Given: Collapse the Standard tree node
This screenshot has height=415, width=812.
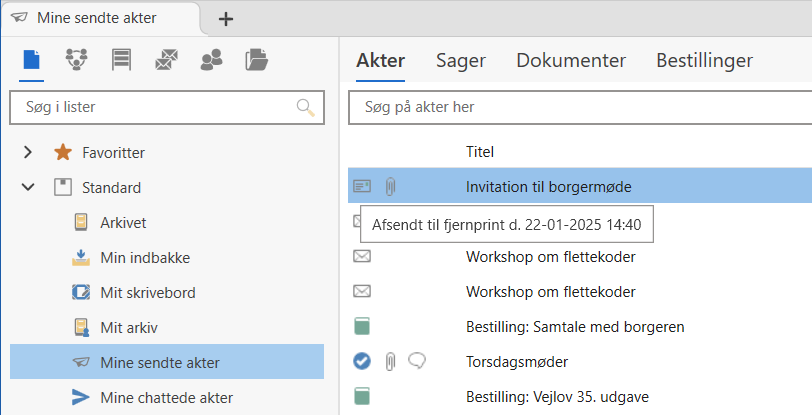Looking at the screenshot, I should coord(29,187).
